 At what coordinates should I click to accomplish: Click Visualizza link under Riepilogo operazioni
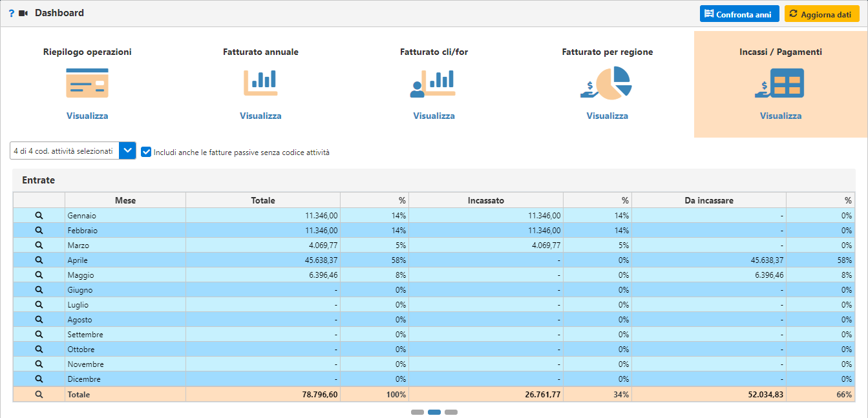[87, 116]
